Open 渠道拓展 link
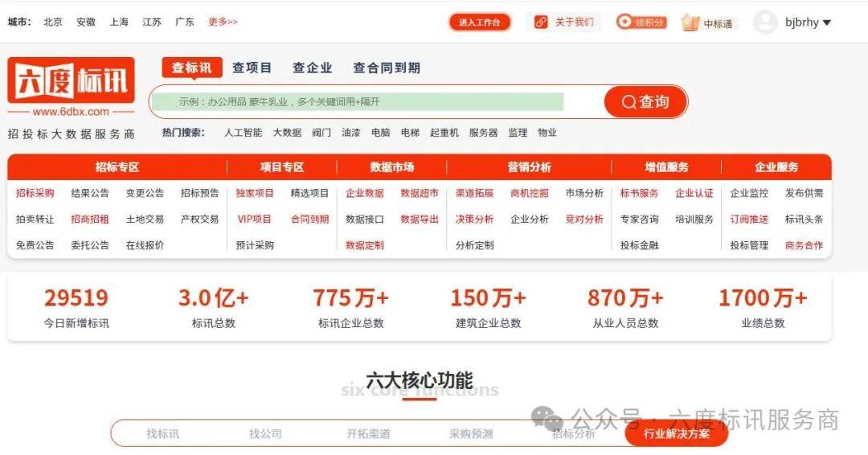This screenshot has height=455, width=868. [x=474, y=193]
